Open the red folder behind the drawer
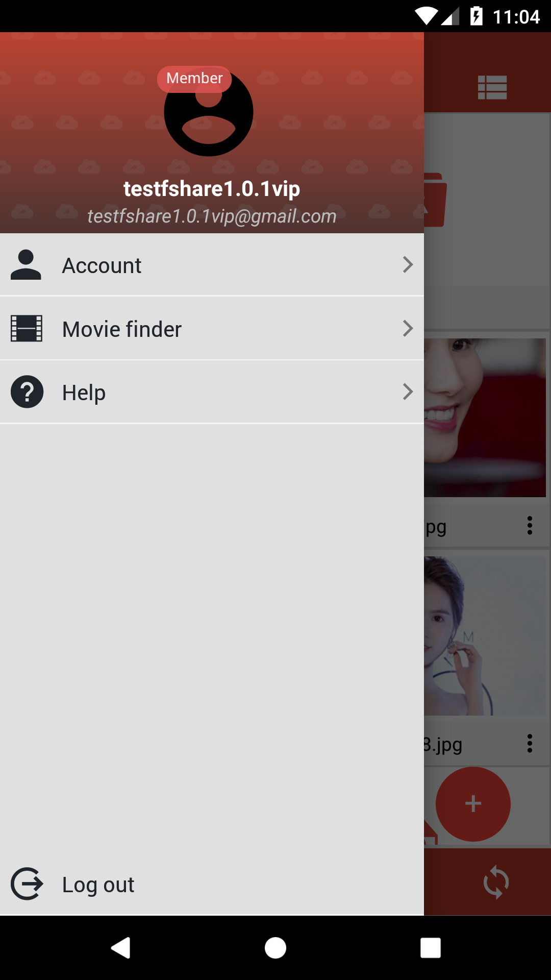The width and height of the screenshot is (551, 980). click(435, 200)
